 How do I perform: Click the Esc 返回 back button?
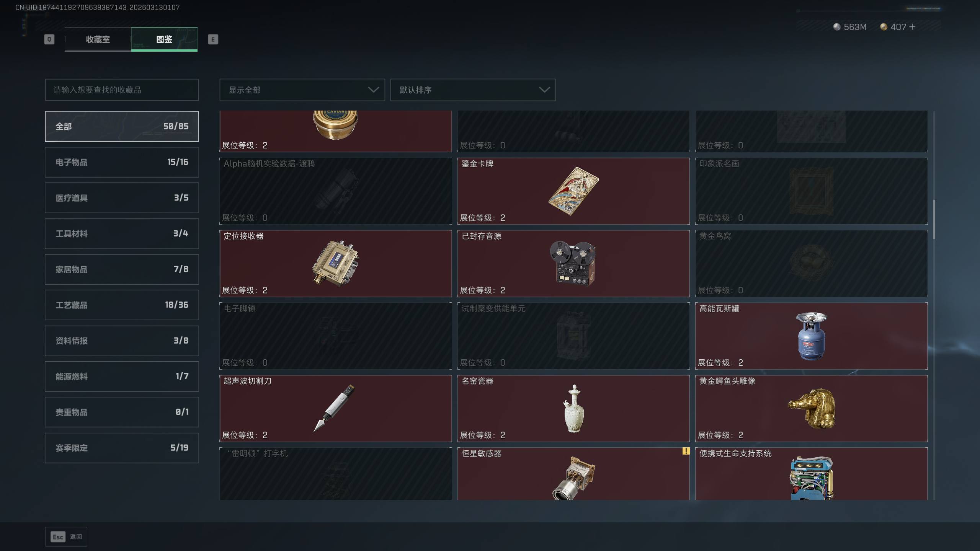pos(66,537)
